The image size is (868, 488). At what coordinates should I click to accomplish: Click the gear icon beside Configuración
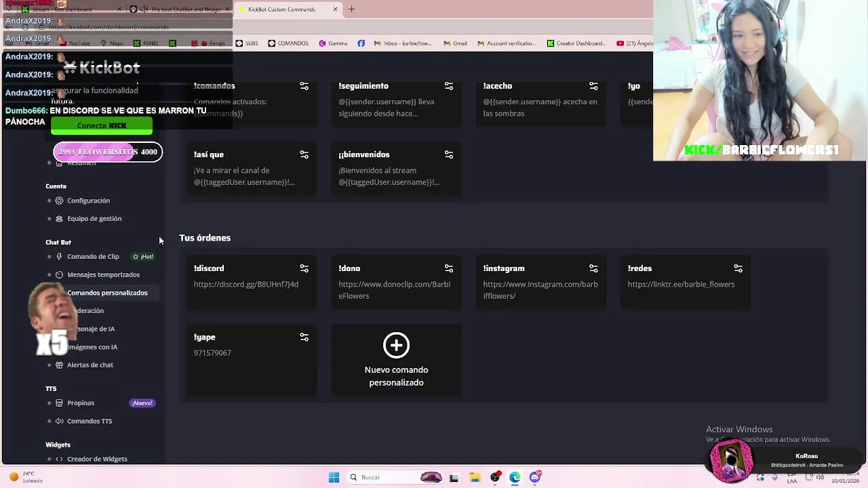point(59,201)
